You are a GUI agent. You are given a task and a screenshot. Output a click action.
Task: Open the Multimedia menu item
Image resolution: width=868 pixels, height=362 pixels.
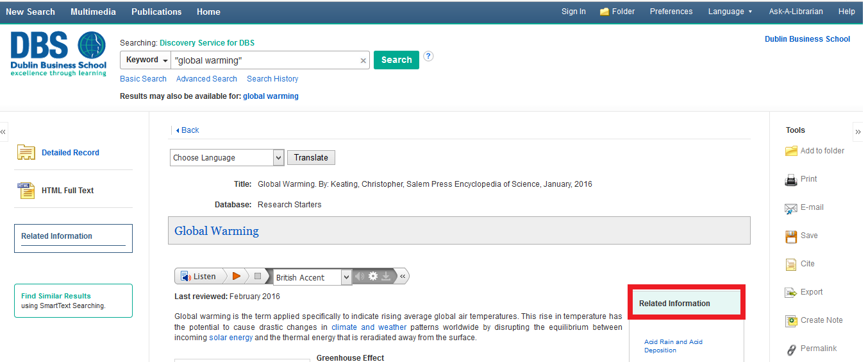click(93, 12)
